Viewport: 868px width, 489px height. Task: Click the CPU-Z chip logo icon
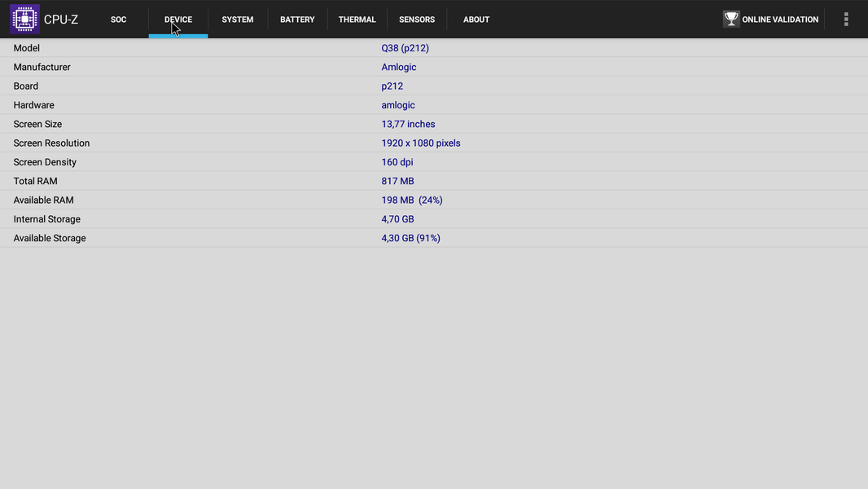(24, 20)
